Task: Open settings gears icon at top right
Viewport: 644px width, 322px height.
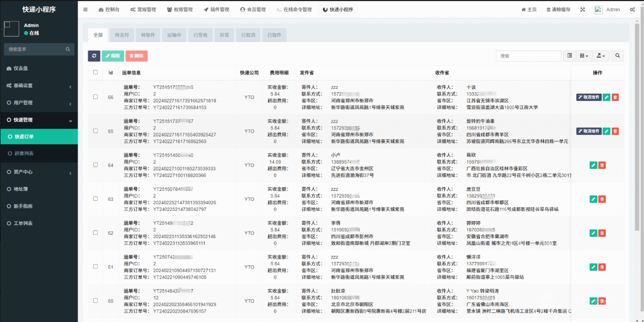Action: pos(632,9)
